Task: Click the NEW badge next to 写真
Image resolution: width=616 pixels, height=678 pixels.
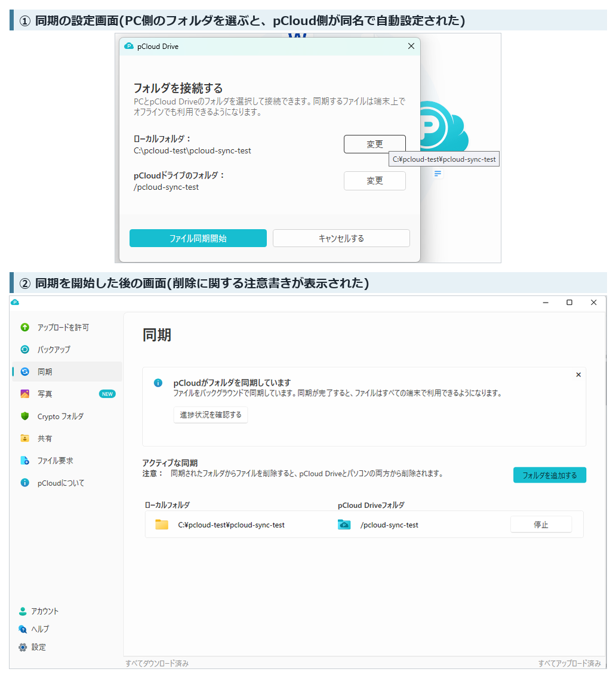Action: [x=107, y=394]
